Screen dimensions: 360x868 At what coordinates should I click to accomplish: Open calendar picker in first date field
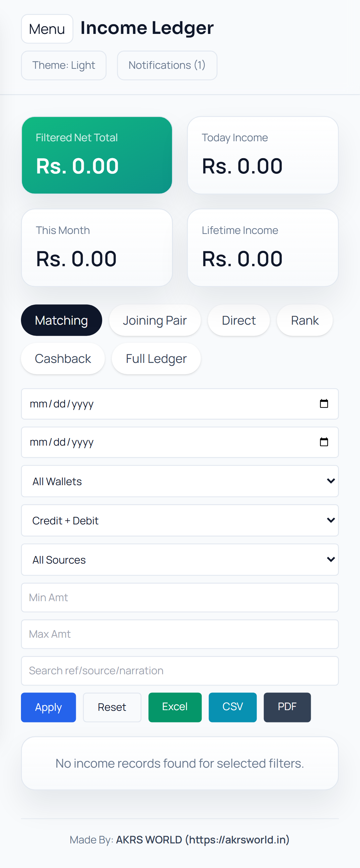[x=323, y=403]
